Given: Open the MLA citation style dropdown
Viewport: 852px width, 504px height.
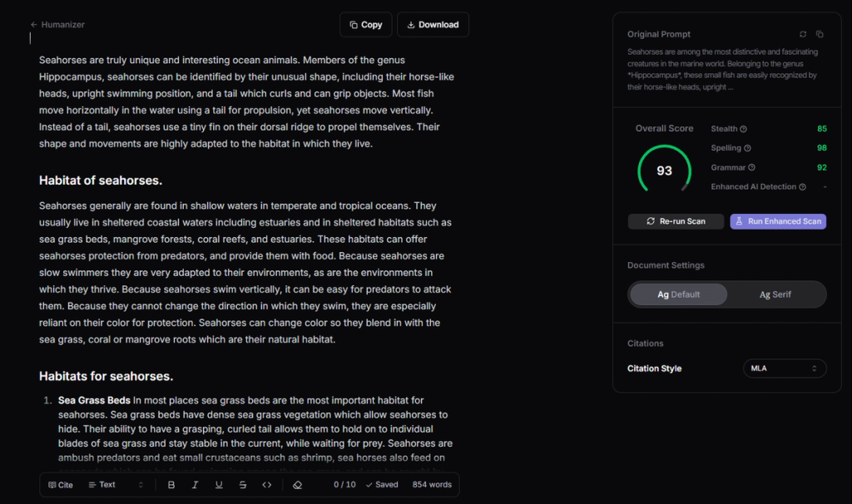Looking at the screenshot, I should [x=784, y=368].
